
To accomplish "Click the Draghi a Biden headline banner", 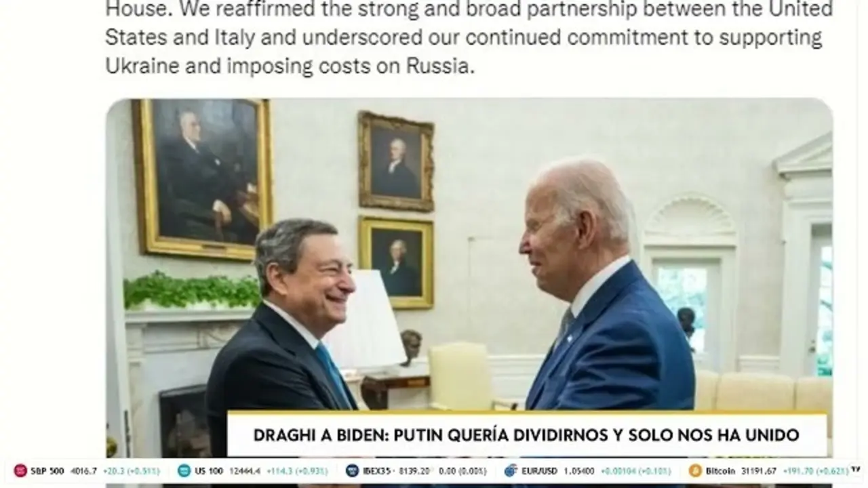I will pyautogui.click(x=527, y=434).
